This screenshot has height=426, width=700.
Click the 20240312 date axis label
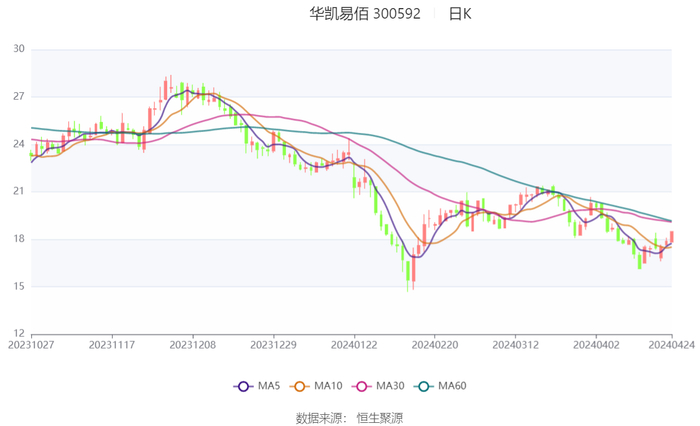tap(514, 343)
